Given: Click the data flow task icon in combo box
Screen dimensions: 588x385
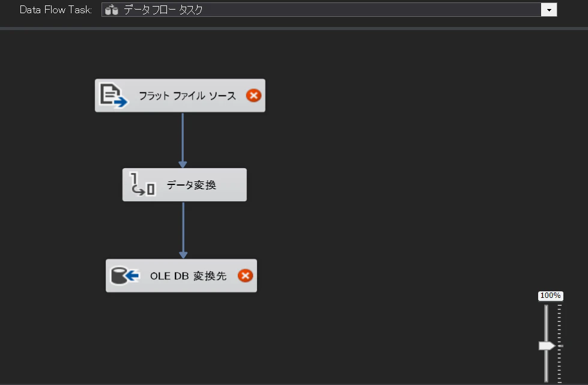Looking at the screenshot, I should tap(111, 10).
